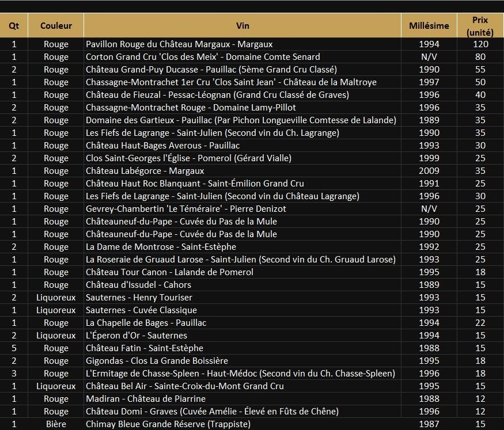Select quantity 5 in Château Fatin row

[14, 348]
